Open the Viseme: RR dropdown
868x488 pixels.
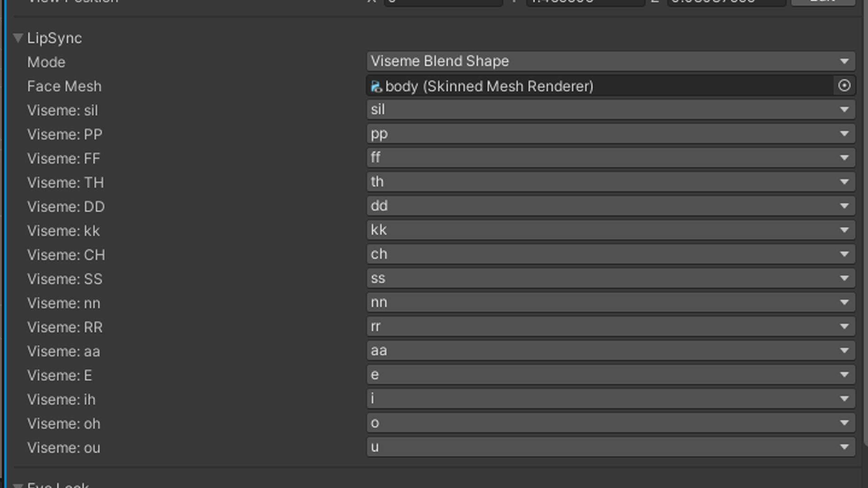click(610, 327)
